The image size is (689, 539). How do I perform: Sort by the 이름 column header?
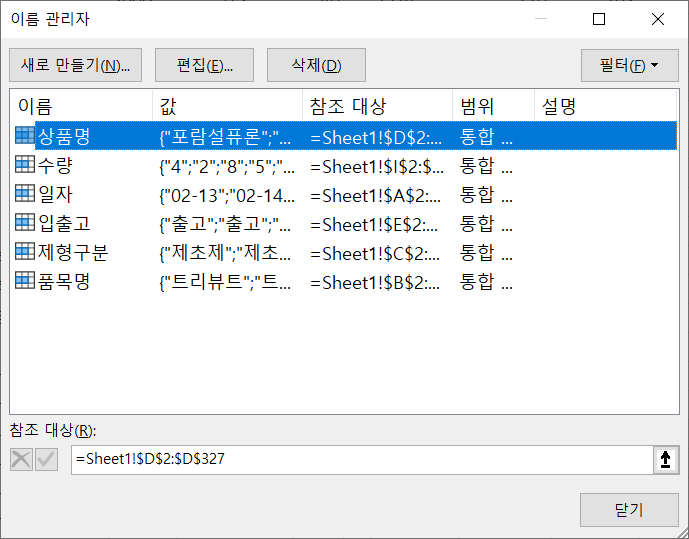point(81,106)
